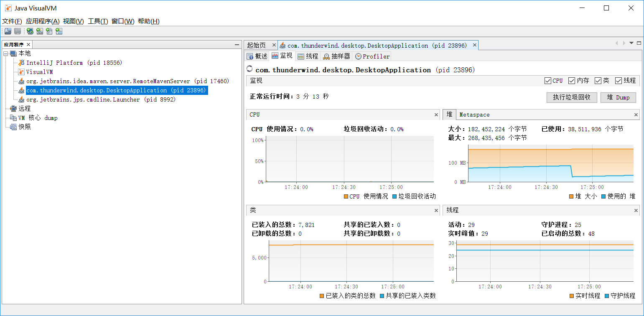This screenshot has width=644, height=316.
Task: Click the IntelliJ Platform process icon
Action: point(21,63)
